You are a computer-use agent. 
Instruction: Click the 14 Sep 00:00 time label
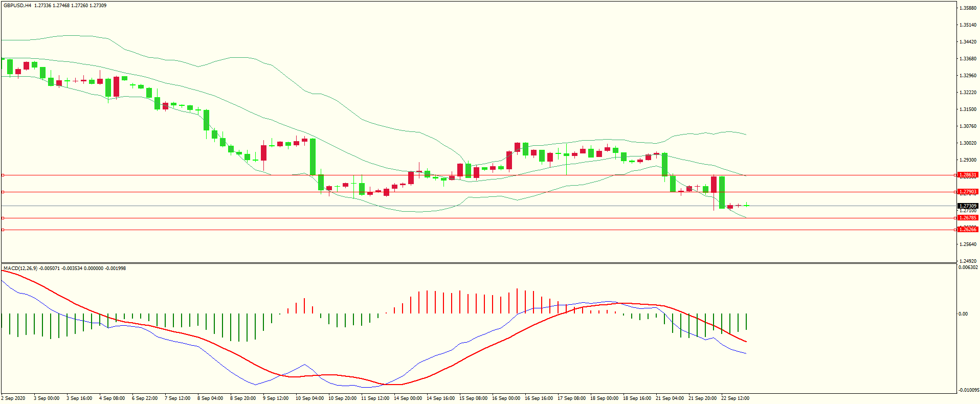coord(408,398)
